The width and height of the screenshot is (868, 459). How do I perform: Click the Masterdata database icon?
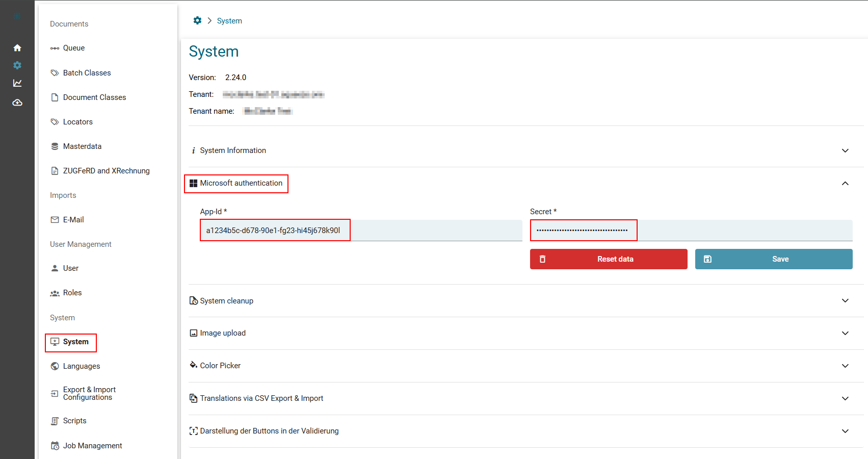55,146
